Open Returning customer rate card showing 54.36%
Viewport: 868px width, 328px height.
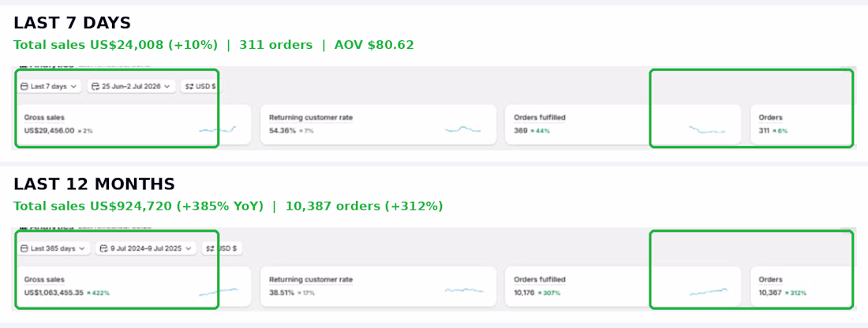(378, 125)
